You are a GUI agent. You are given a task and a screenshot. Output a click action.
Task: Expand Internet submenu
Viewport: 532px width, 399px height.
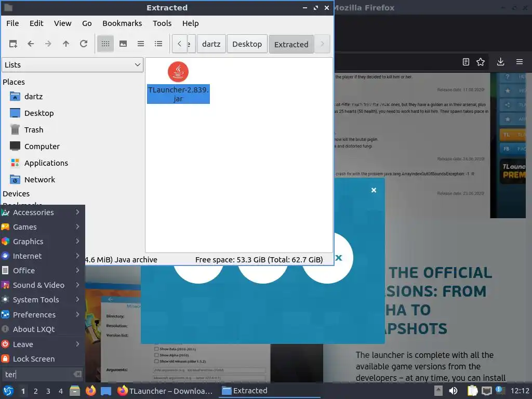[42, 256]
